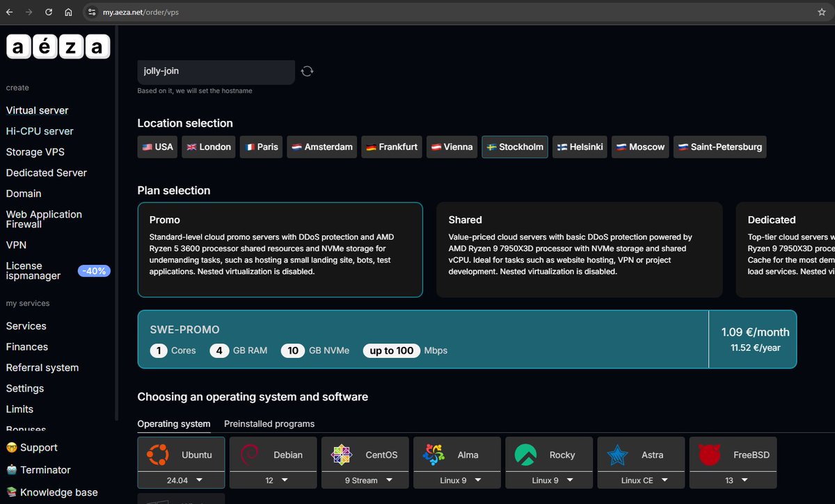Choose Stockholm location
Image resolution: width=835 pixels, height=504 pixels.
[x=515, y=147]
